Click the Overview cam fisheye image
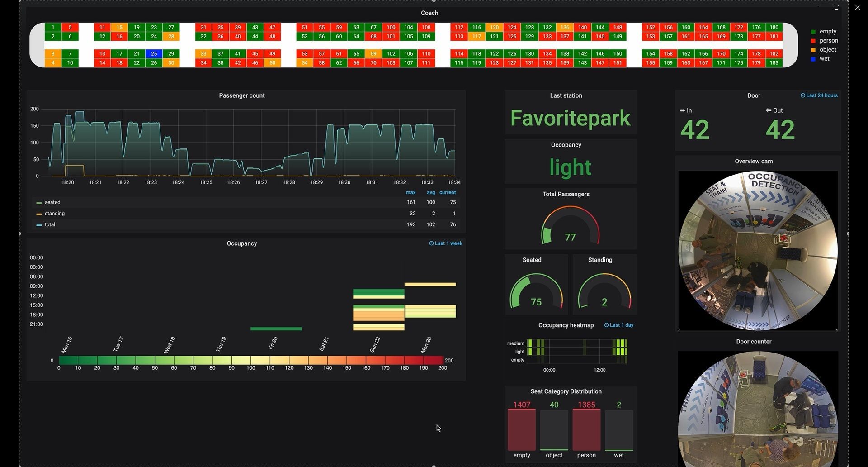Image resolution: width=868 pixels, height=467 pixels. pyautogui.click(x=758, y=251)
